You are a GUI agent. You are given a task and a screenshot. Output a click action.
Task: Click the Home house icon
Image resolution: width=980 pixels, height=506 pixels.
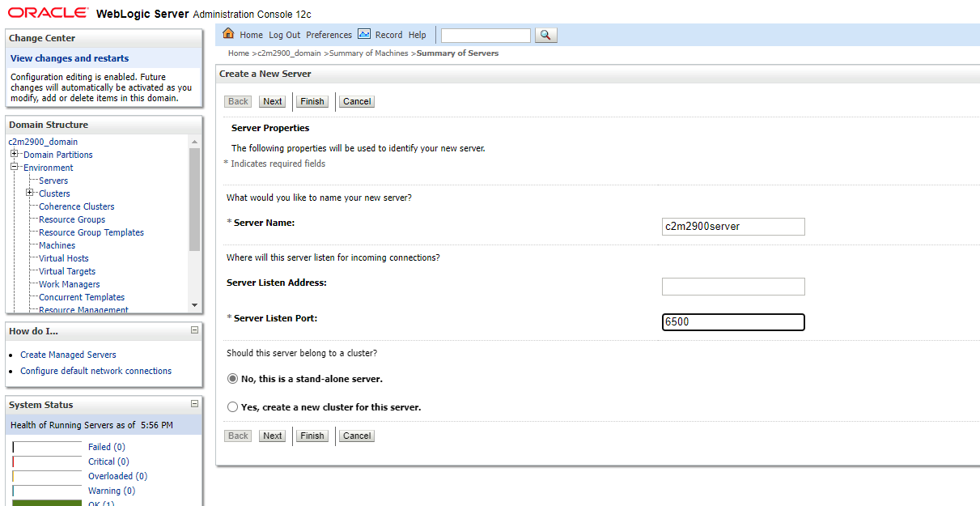point(228,34)
